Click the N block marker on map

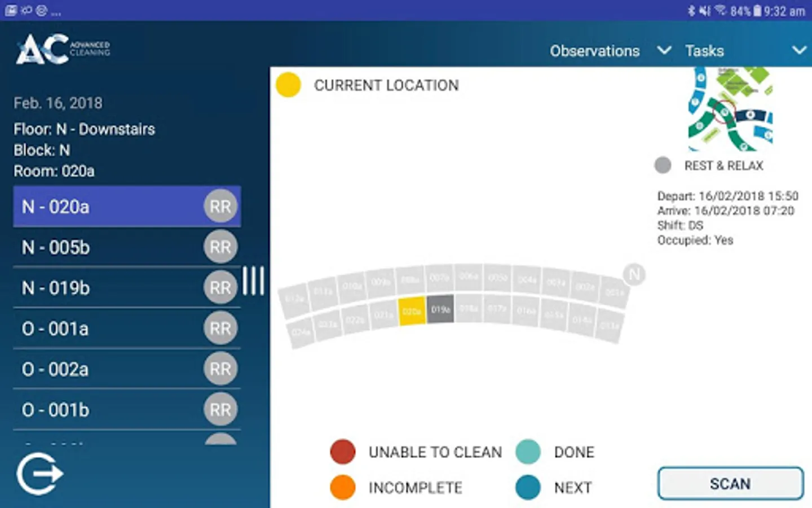coord(634,275)
